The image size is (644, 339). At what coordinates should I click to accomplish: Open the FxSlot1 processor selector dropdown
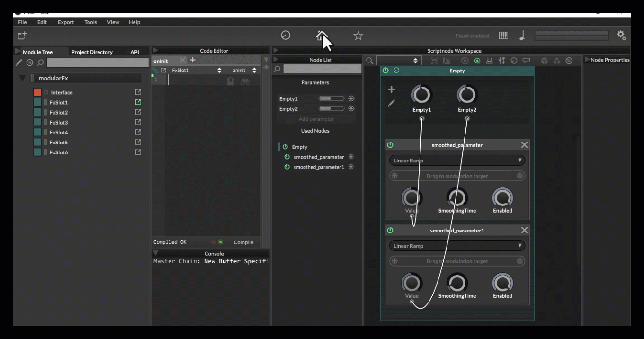196,70
